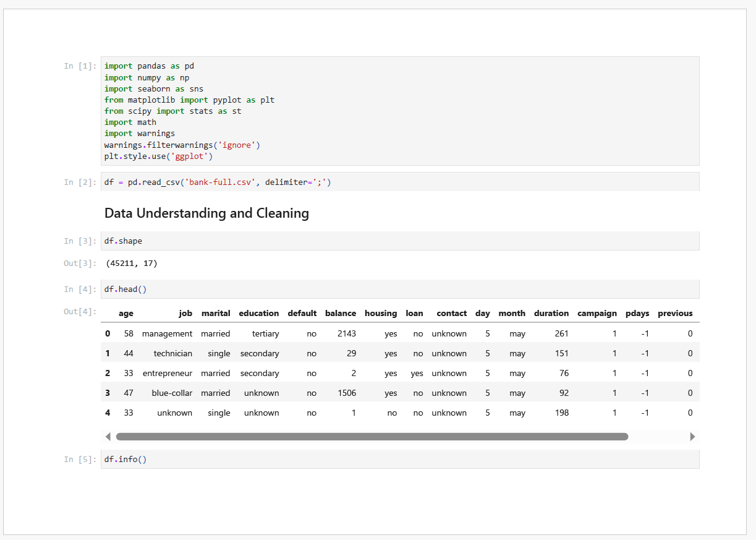Click the horizontal scrollbar thumb under the table

tap(372, 437)
